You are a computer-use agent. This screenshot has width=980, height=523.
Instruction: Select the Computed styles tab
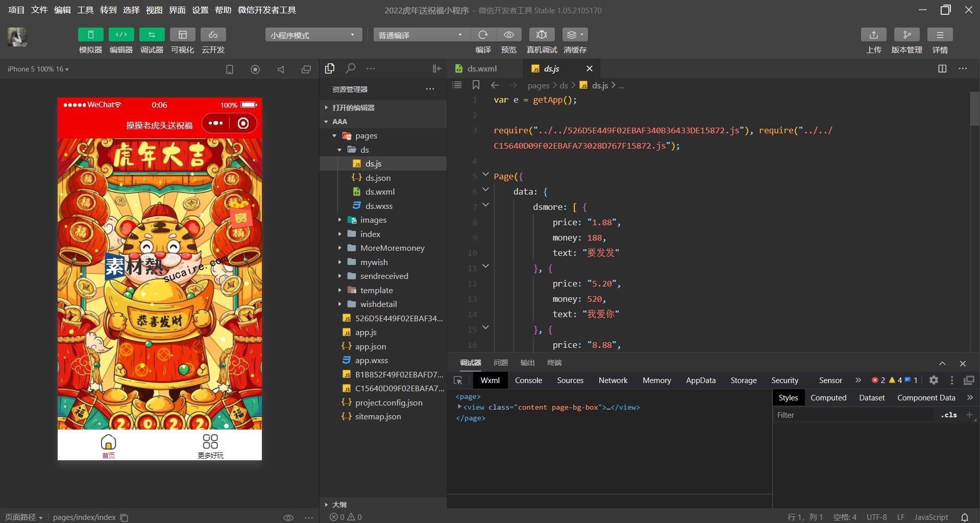click(828, 397)
